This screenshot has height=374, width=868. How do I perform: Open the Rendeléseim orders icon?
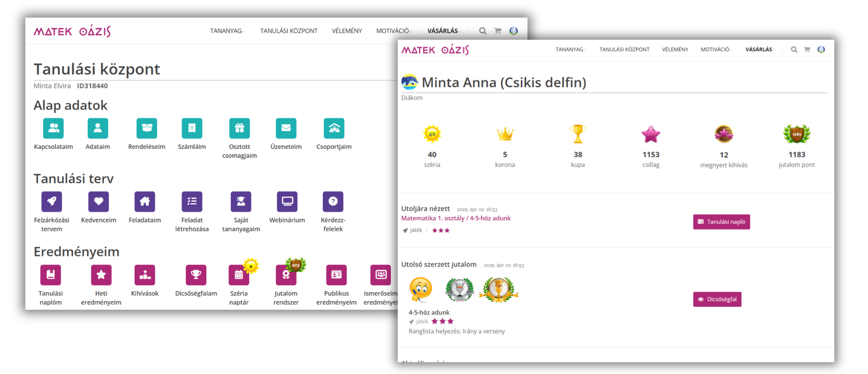[146, 128]
